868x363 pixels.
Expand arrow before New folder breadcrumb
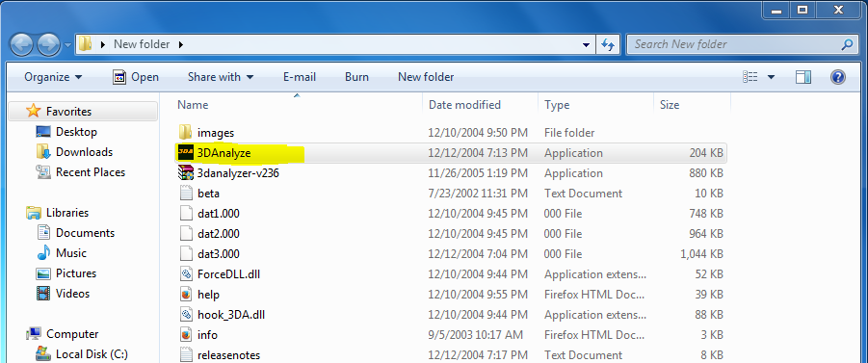[x=102, y=44]
